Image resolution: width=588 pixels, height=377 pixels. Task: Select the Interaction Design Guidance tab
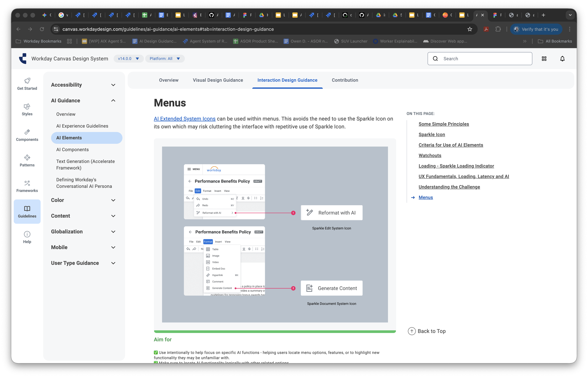[287, 80]
